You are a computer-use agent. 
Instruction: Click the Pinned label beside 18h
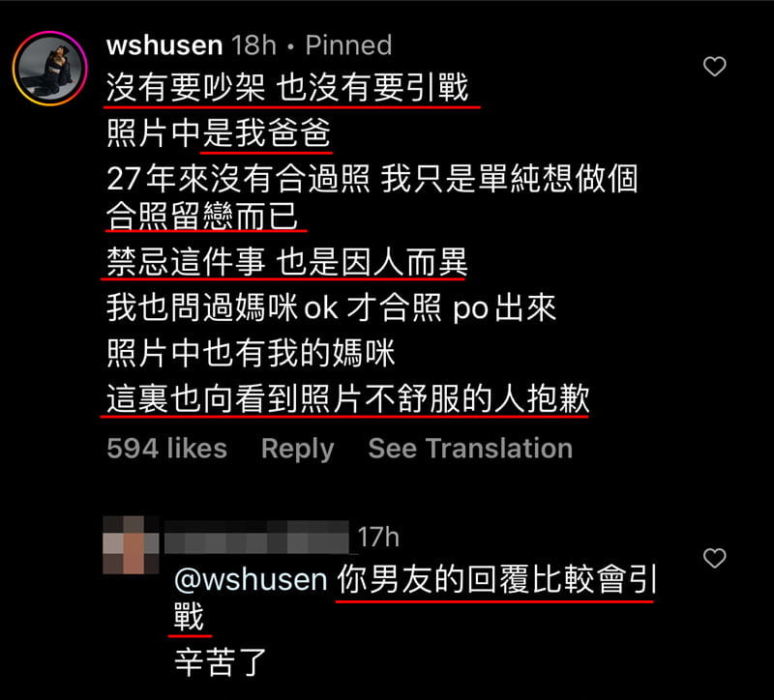pyautogui.click(x=348, y=45)
